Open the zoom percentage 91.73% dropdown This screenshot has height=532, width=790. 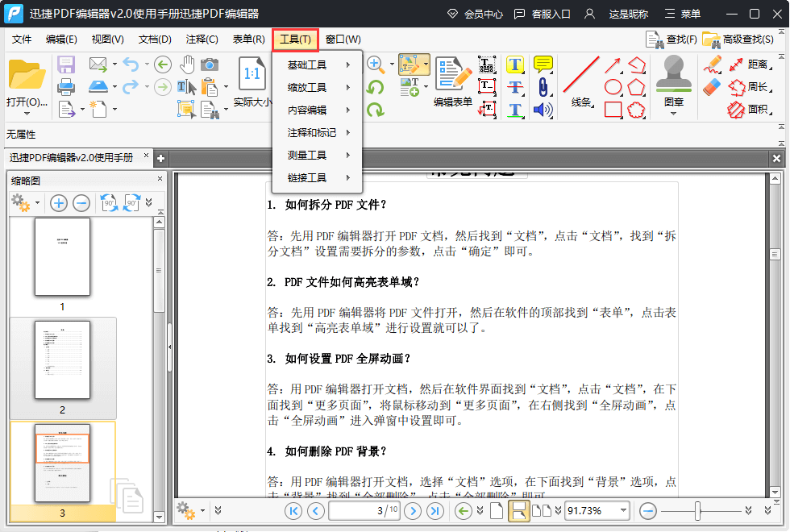(x=623, y=510)
